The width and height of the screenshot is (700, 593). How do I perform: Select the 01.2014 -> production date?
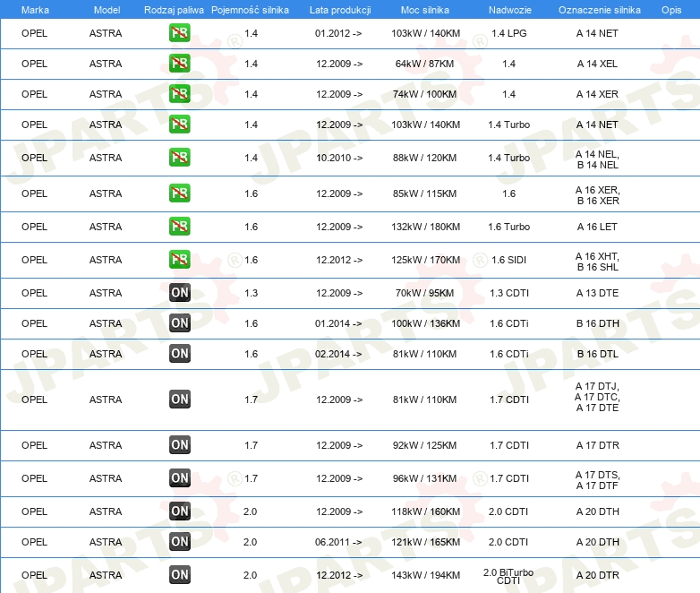pos(338,323)
